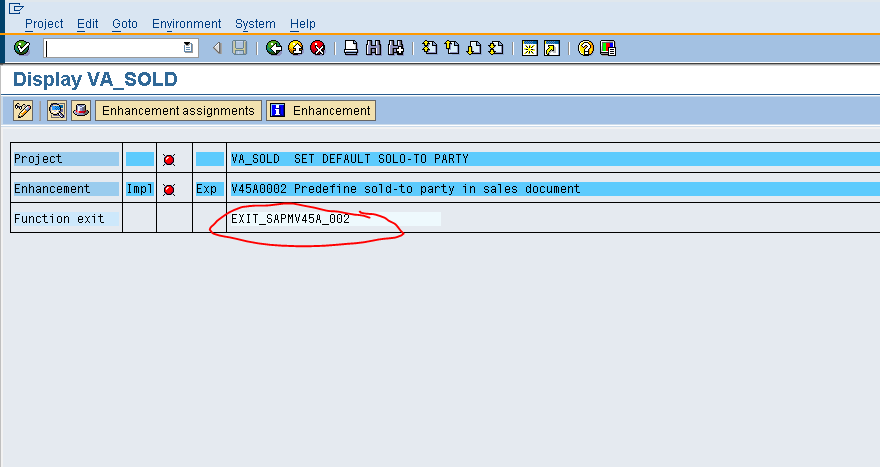Collapse the command field with the triangle arrow

217,48
